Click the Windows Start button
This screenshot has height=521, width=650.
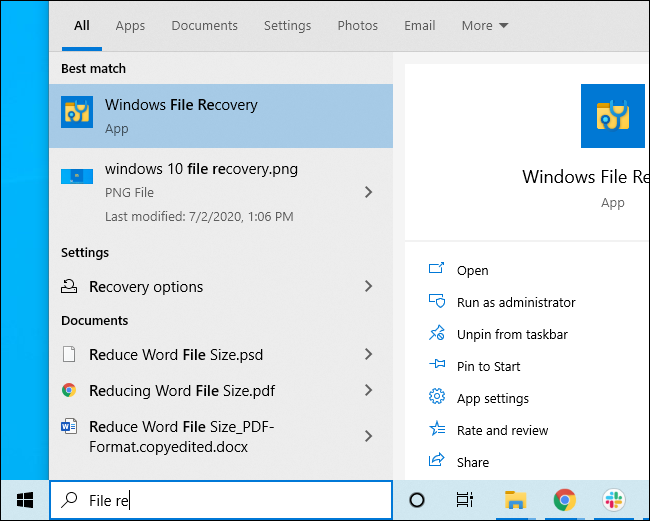point(23,500)
